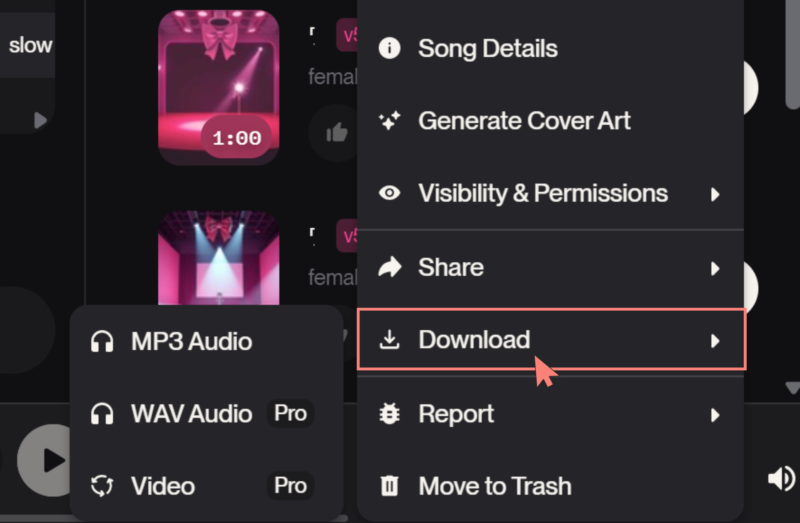
Task: Click the Generate Cover Art sparkle icon
Action: 390,121
